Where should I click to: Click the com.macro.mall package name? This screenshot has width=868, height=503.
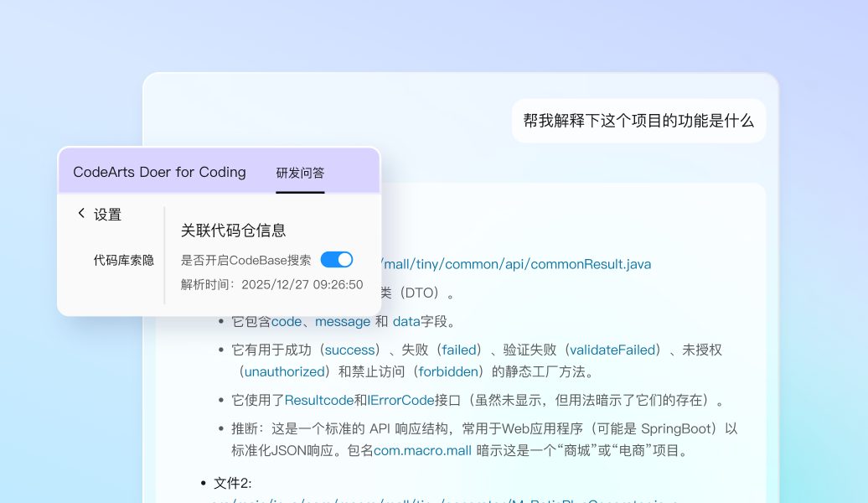[423, 450]
